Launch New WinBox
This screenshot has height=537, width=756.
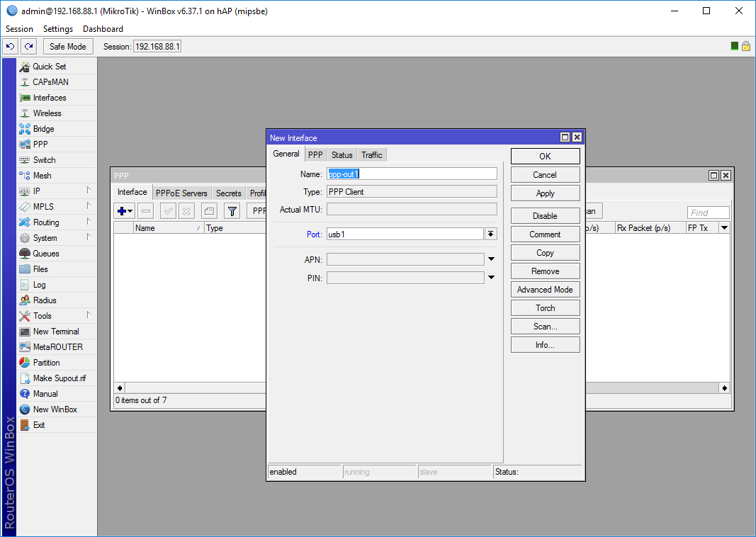click(55, 409)
